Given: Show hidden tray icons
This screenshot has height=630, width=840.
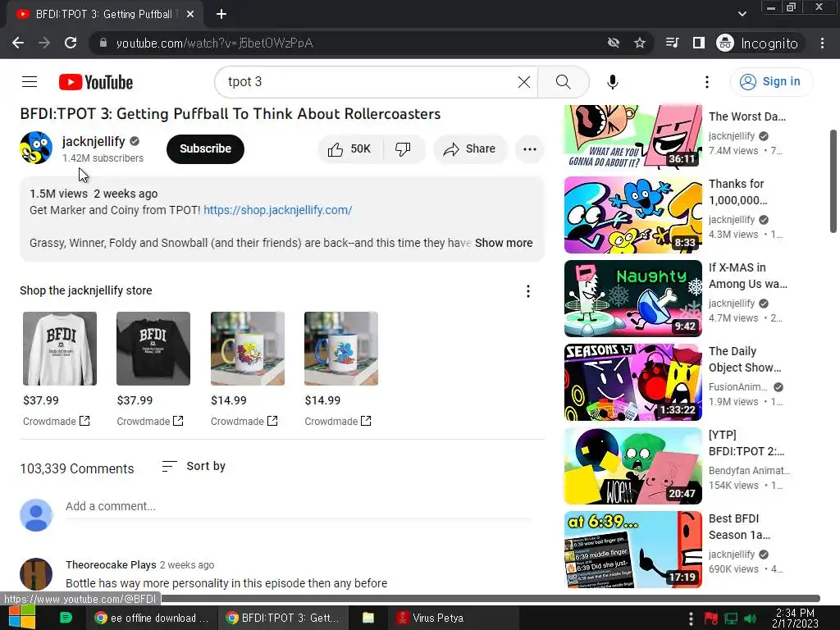Looking at the screenshot, I should [691, 619].
